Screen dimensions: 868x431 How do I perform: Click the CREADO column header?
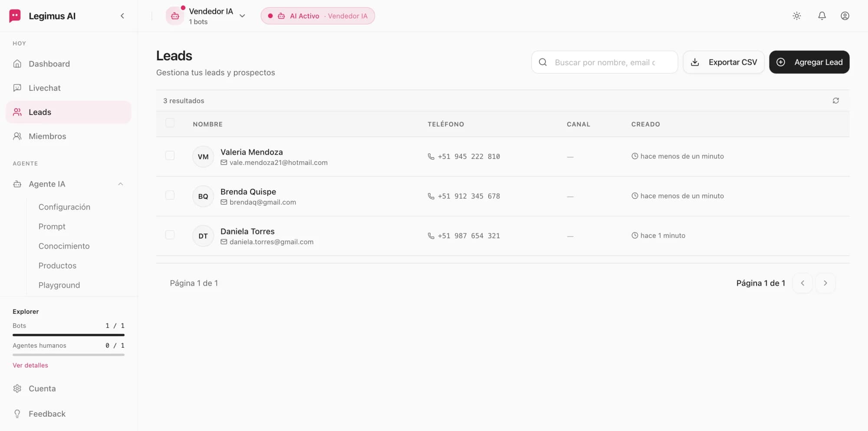646,124
